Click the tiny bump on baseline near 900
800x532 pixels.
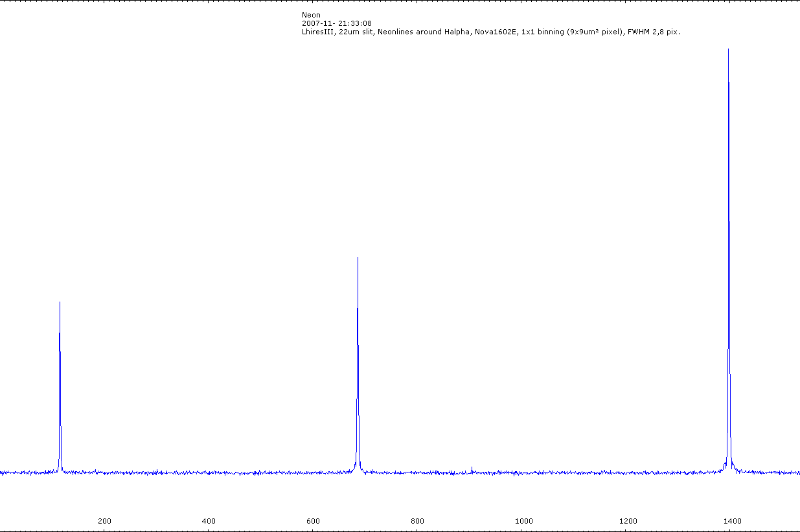472,467
